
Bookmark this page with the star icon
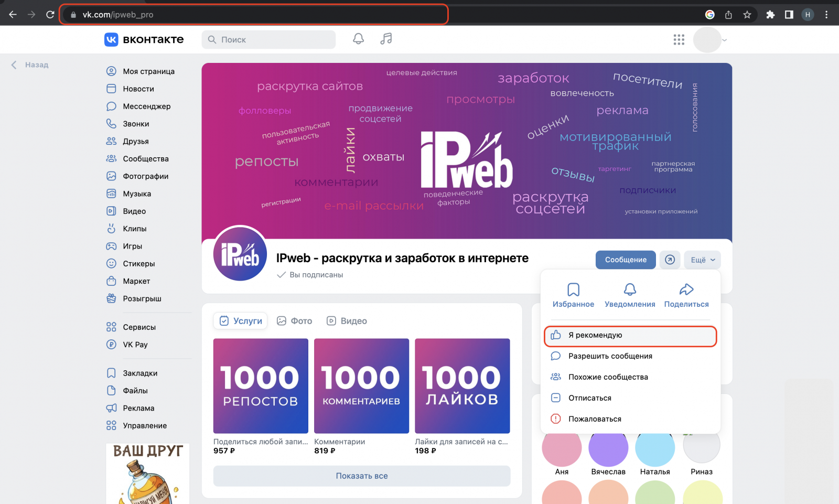pyautogui.click(x=747, y=15)
